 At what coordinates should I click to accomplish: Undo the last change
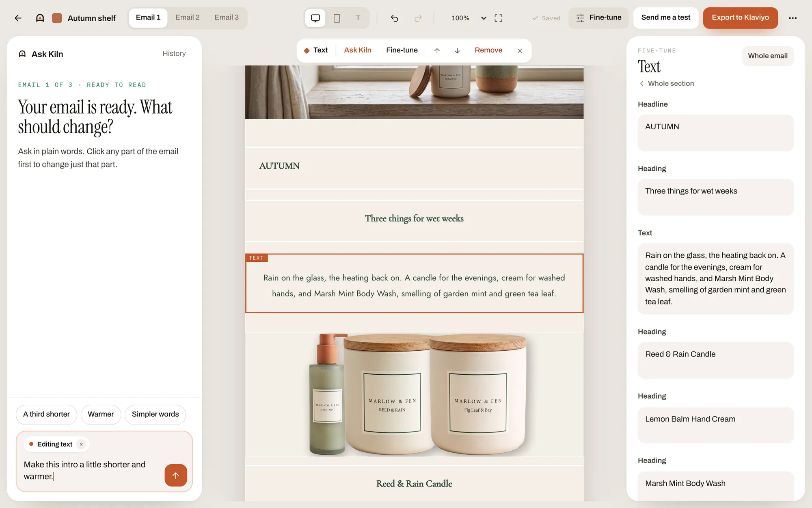pos(394,18)
